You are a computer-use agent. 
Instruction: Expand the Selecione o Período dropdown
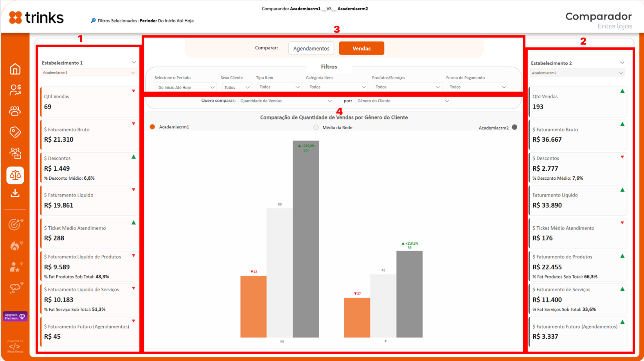(186, 87)
